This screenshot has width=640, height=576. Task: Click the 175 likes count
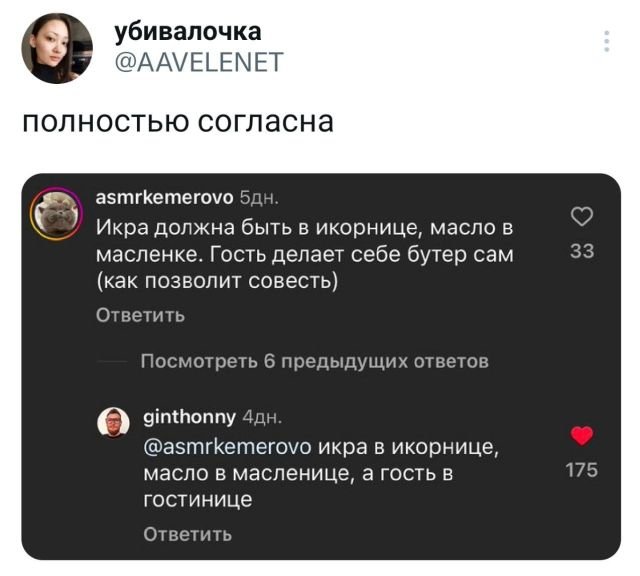(581, 470)
